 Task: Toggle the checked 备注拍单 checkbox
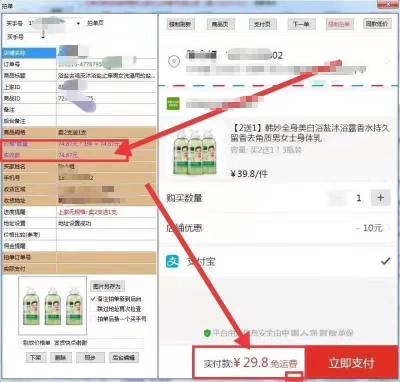point(93,299)
